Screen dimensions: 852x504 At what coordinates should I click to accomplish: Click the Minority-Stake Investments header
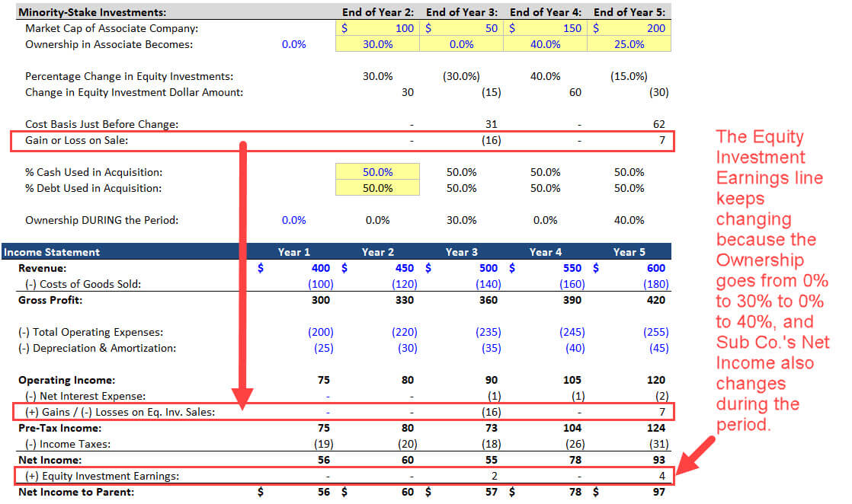92,12
